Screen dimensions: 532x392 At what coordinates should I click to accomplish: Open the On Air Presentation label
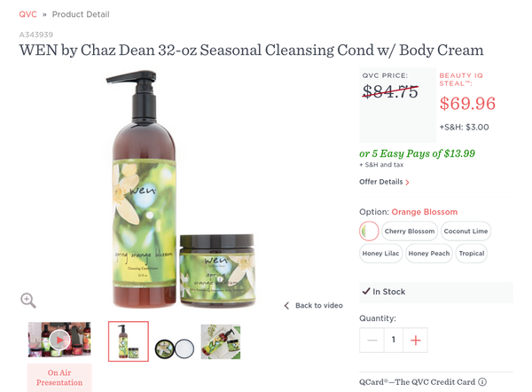59,378
